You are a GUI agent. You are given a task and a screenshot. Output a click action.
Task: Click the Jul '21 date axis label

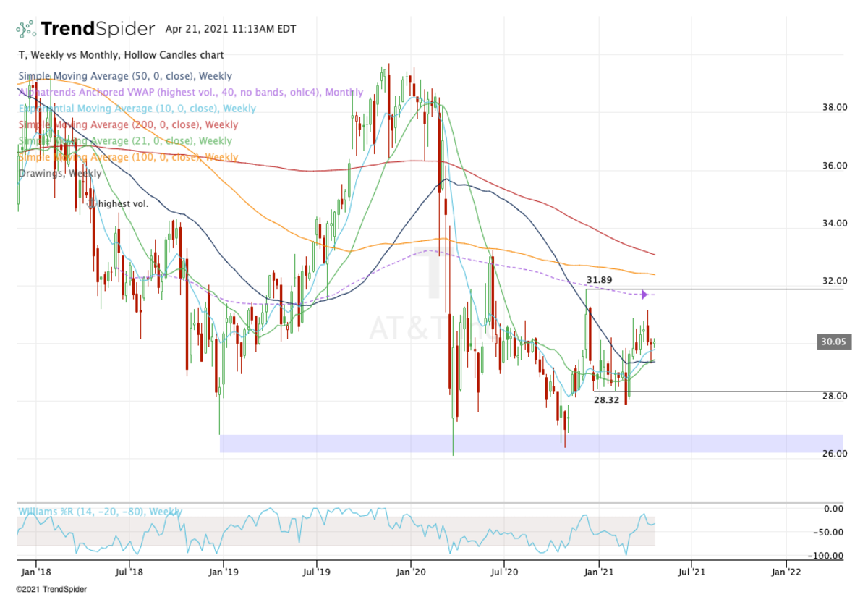(x=691, y=572)
